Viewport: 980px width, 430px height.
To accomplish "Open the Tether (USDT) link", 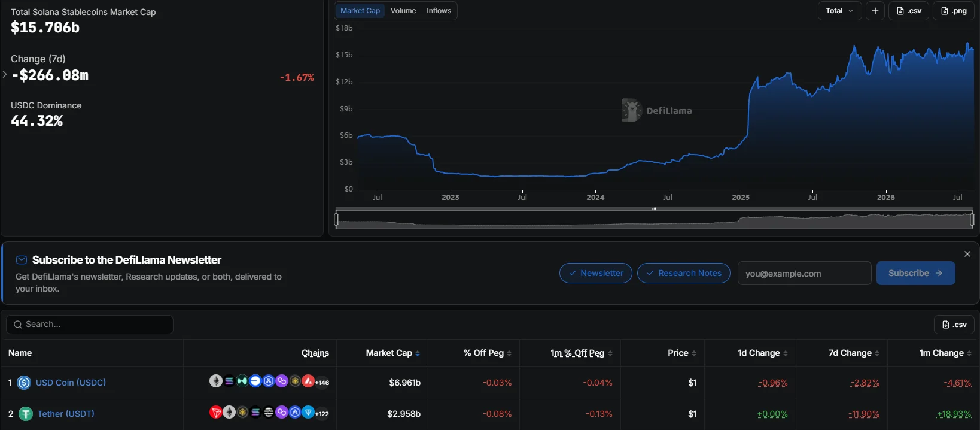I will (66, 414).
